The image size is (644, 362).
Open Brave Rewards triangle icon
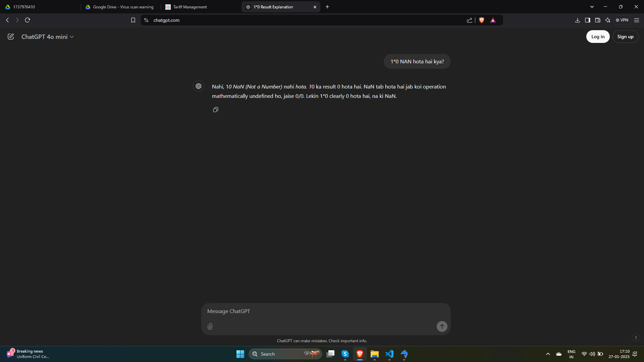click(x=493, y=20)
